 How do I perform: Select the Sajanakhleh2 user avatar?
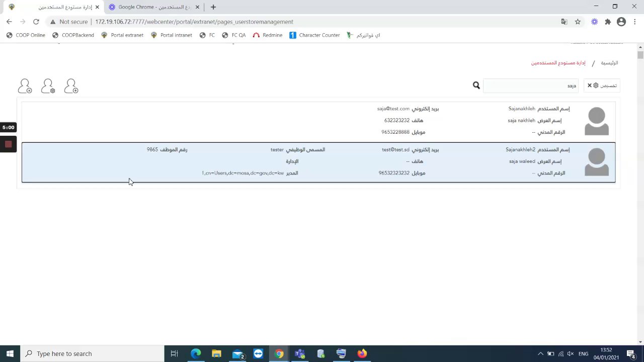(x=597, y=162)
